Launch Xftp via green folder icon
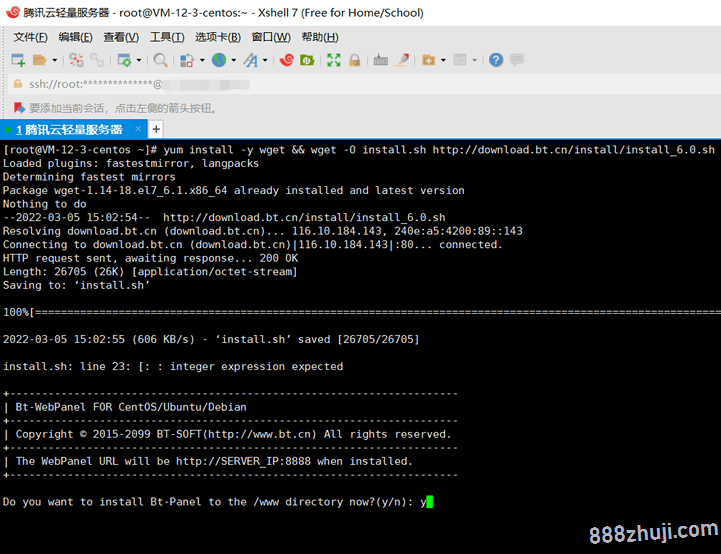The image size is (721, 554). (x=307, y=60)
